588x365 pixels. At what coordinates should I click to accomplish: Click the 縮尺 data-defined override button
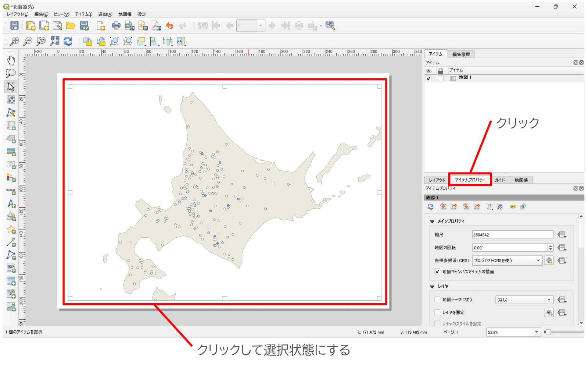coord(562,235)
